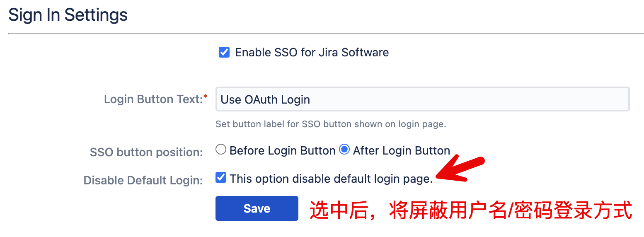The image size is (644, 237).
Task: Toggle the Enable SSO for Jira Software checkbox
Action: [x=224, y=53]
